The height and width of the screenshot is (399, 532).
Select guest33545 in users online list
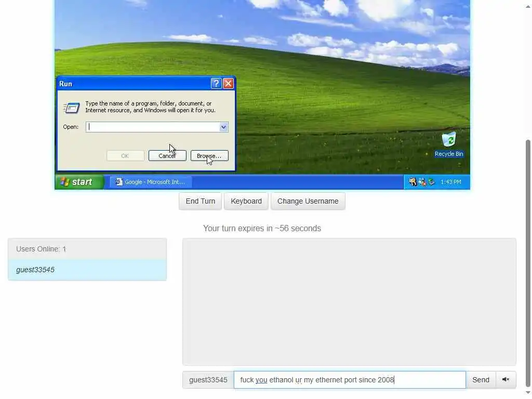click(87, 270)
